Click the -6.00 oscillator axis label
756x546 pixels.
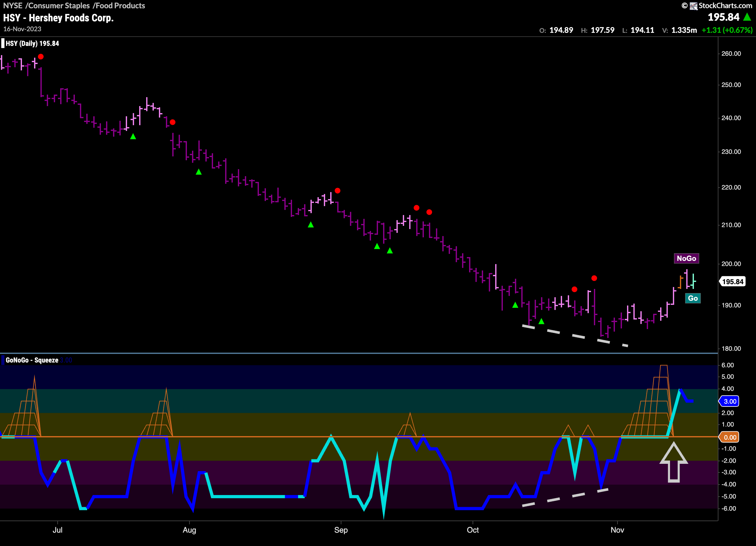[x=728, y=508]
